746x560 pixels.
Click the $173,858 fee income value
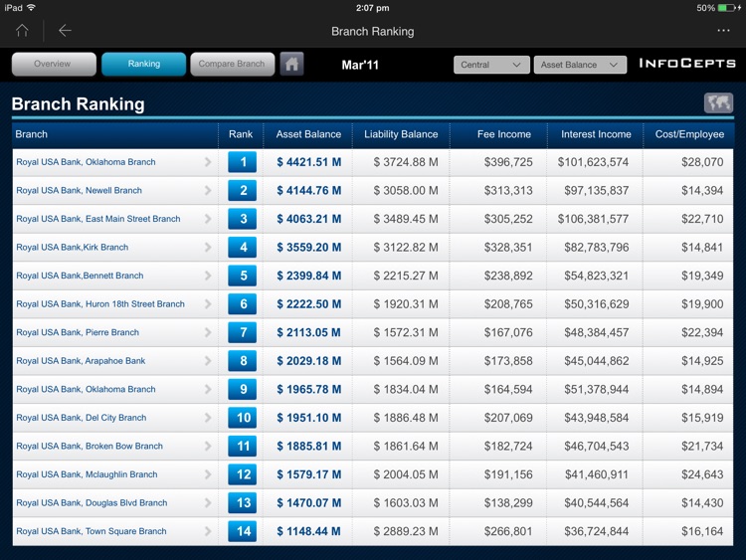pyautogui.click(x=508, y=361)
